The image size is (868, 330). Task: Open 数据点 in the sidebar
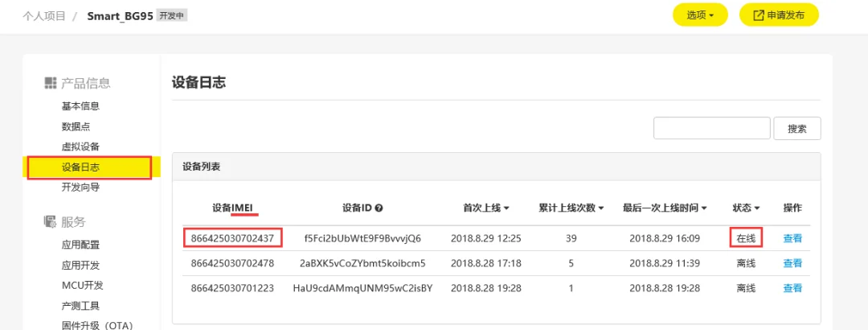[x=76, y=126]
